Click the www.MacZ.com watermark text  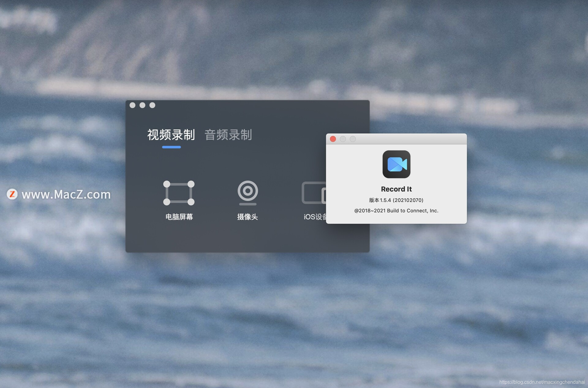(66, 194)
